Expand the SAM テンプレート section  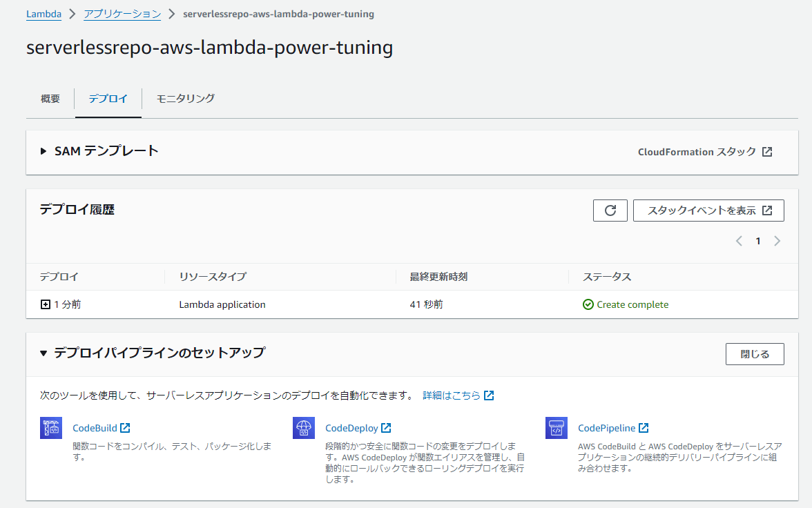point(43,151)
